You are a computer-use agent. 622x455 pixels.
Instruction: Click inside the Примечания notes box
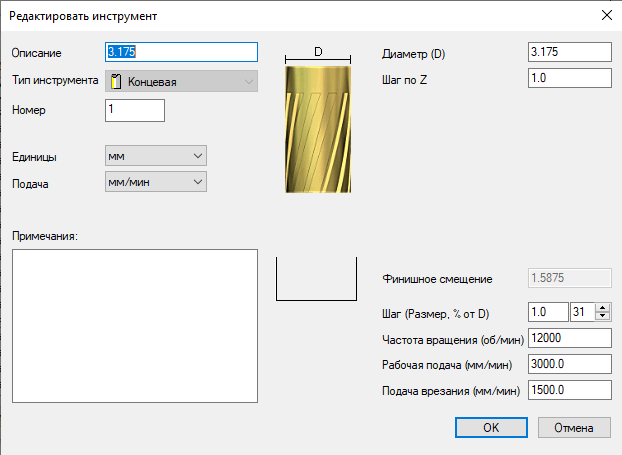(x=135, y=326)
